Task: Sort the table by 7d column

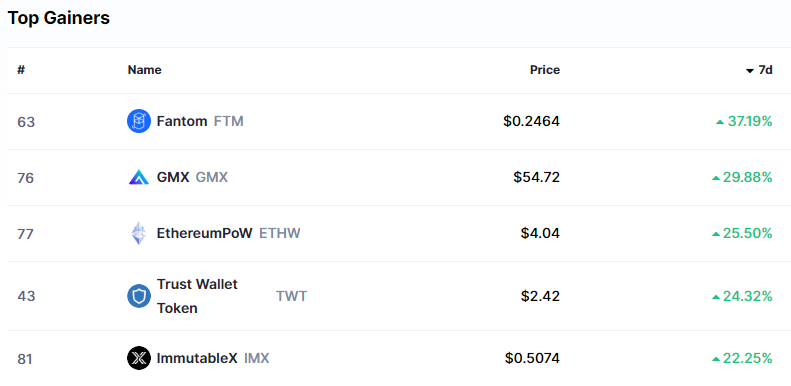Action: click(759, 70)
